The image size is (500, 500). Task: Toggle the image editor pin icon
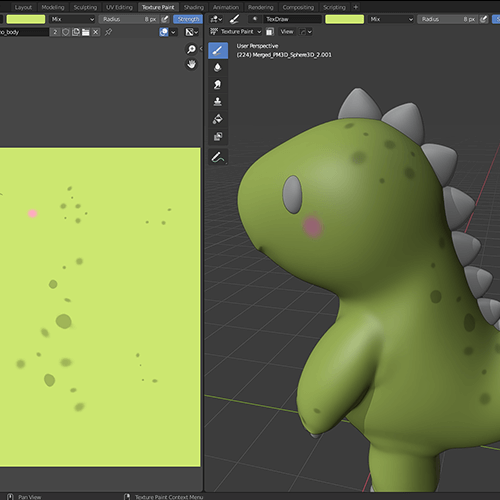(108, 32)
